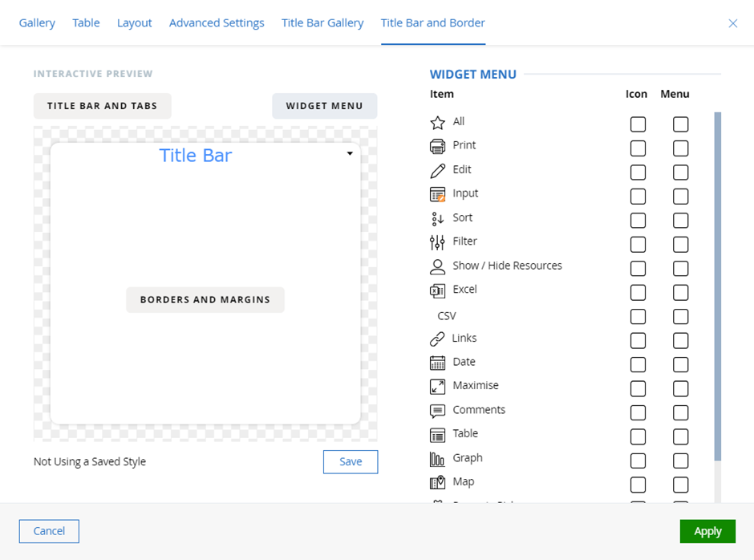Enable the Icon checkbox for Print
The width and height of the screenshot is (754, 560).
click(638, 148)
